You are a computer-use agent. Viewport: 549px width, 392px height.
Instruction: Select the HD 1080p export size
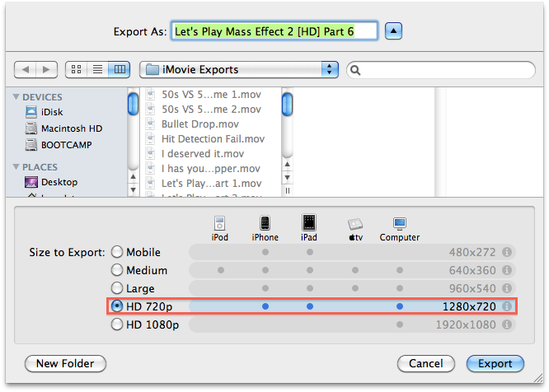tap(117, 324)
